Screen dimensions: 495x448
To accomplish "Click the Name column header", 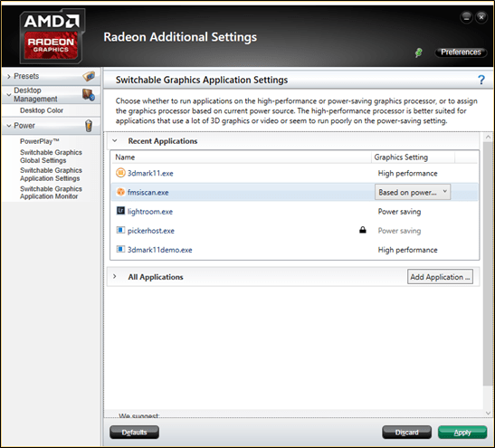I will pyautogui.click(x=242, y=157).
